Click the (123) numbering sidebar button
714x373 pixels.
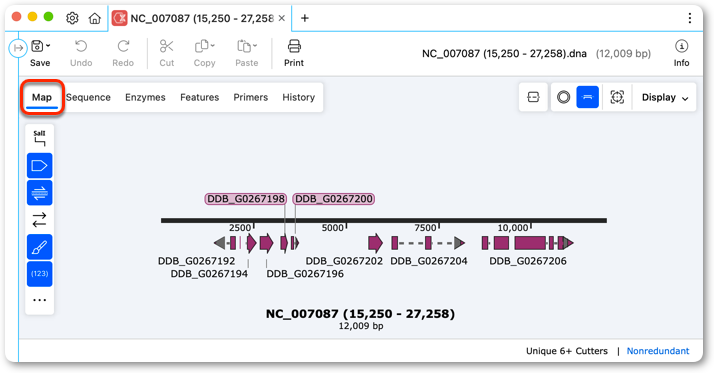pos(40,274)
